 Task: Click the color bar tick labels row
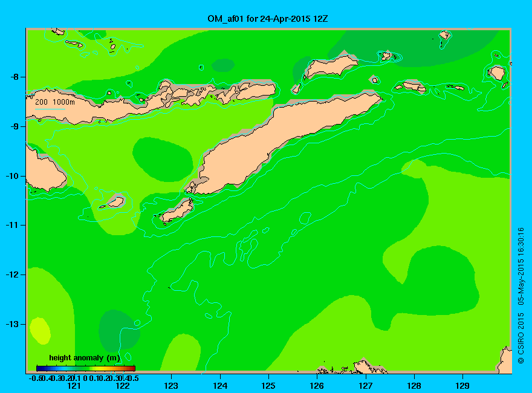click(84, 378)
